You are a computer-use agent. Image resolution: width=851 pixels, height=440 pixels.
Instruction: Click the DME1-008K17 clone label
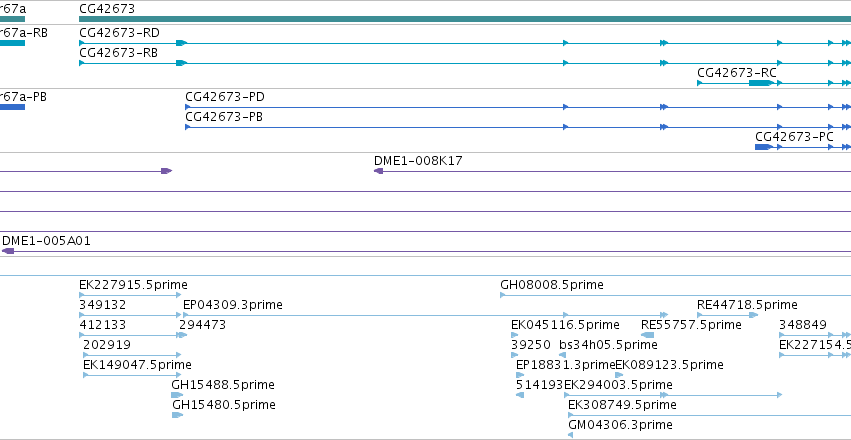(418, 161)
